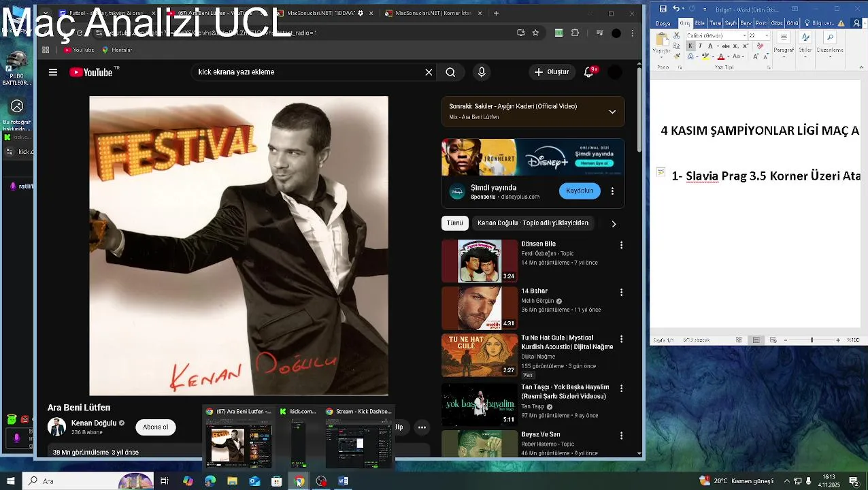The width and height of the screenshot is (868, 490).
Task: Click Abone ol subscribe button
Action: 156,427
